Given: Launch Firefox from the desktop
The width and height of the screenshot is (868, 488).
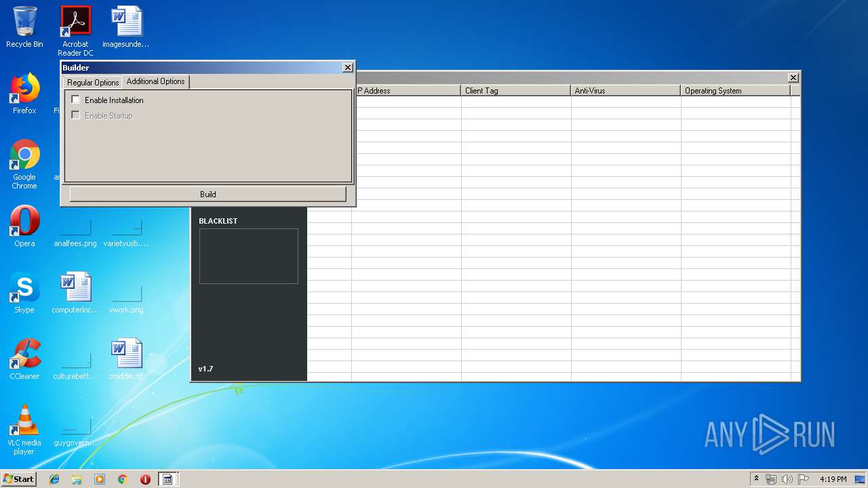Looking at the screenshot, I should (x=24, y=94).
